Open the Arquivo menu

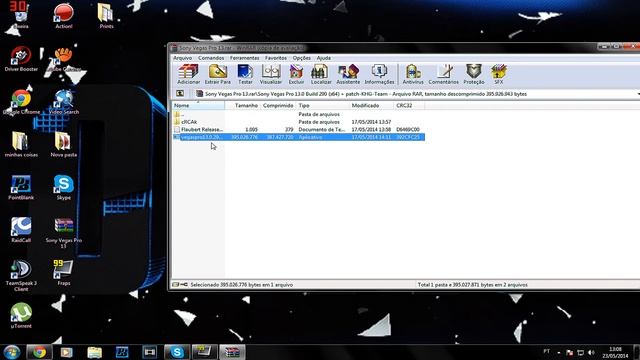(x=182, y=58)
